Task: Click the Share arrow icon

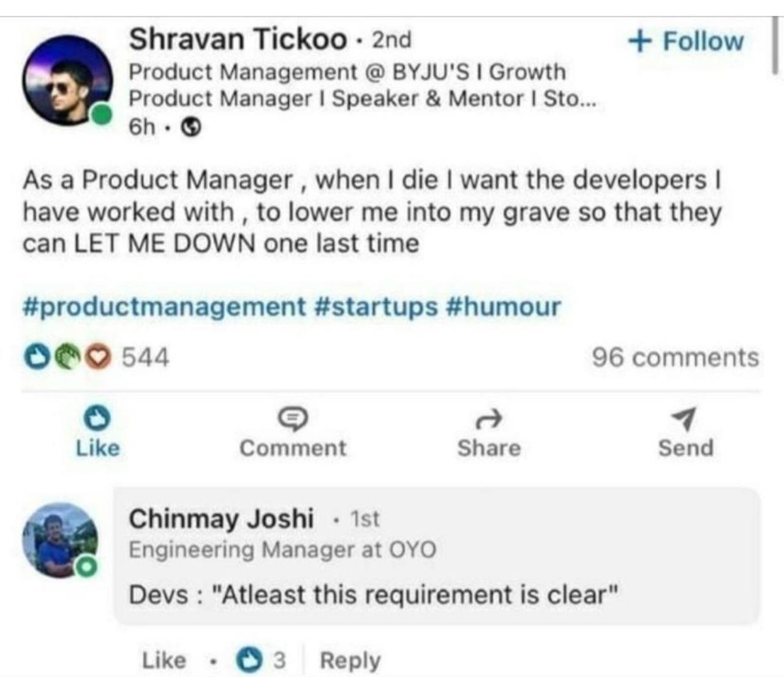Action: (x=489, y=419)
